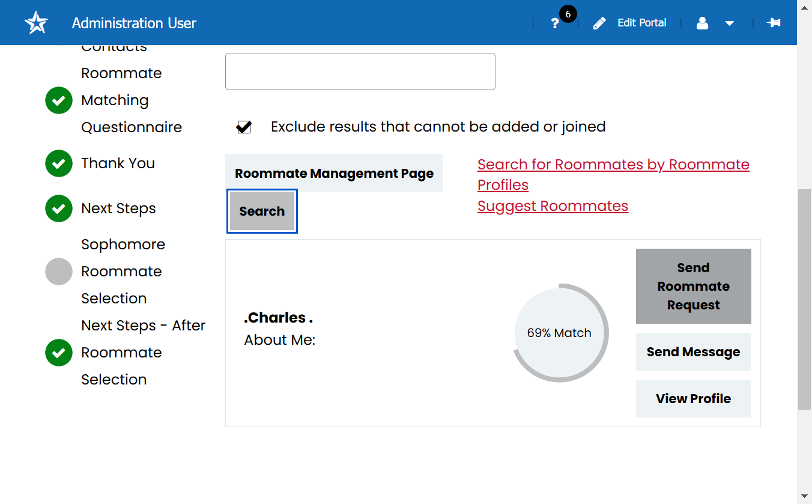
Task: Click the vertical scrollbar thumb
Action: coord(804,299)
